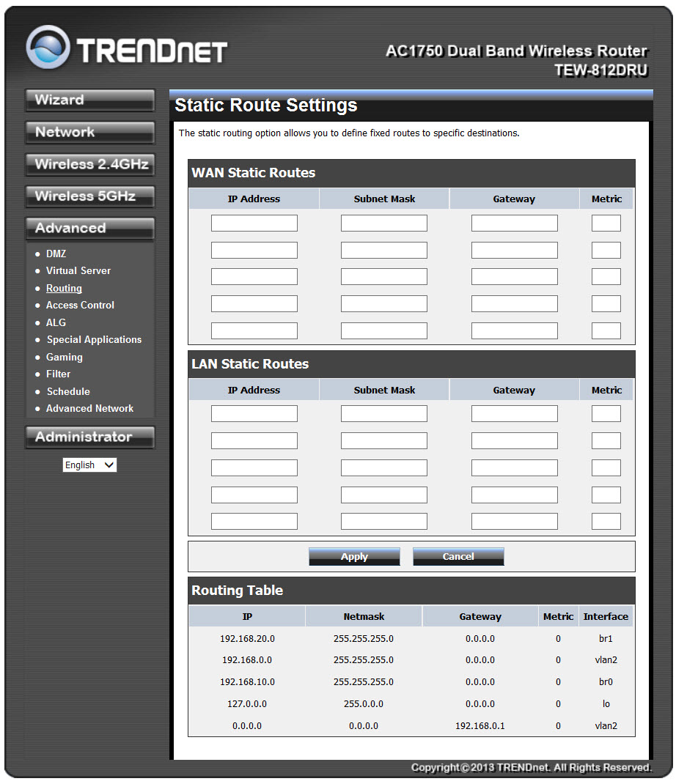Open the English language dropdown

89,465
